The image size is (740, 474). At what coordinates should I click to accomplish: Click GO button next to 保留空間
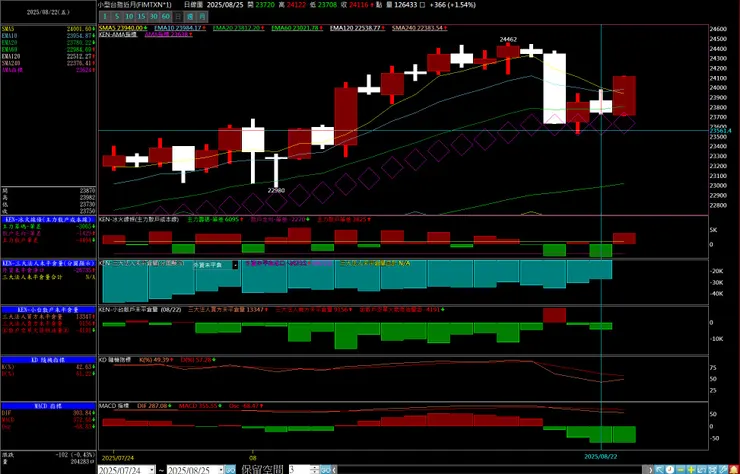click(325, 470)
